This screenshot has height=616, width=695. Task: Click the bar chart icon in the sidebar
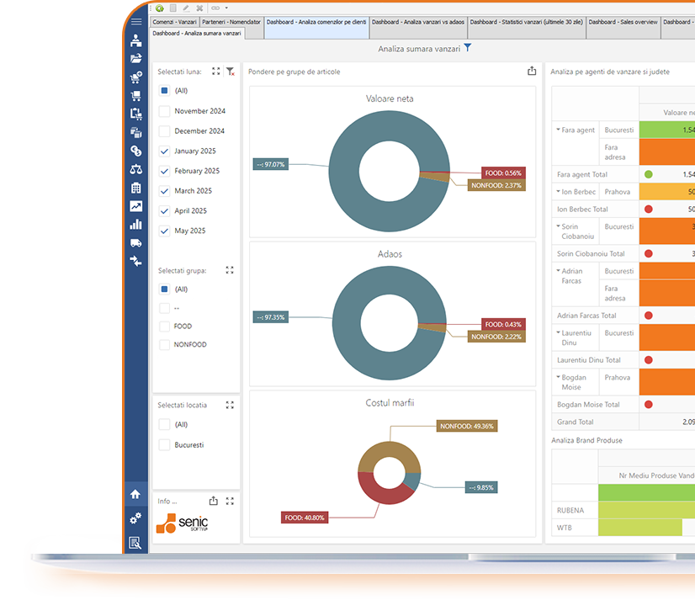pyautogui.click(x=136, y=225)
